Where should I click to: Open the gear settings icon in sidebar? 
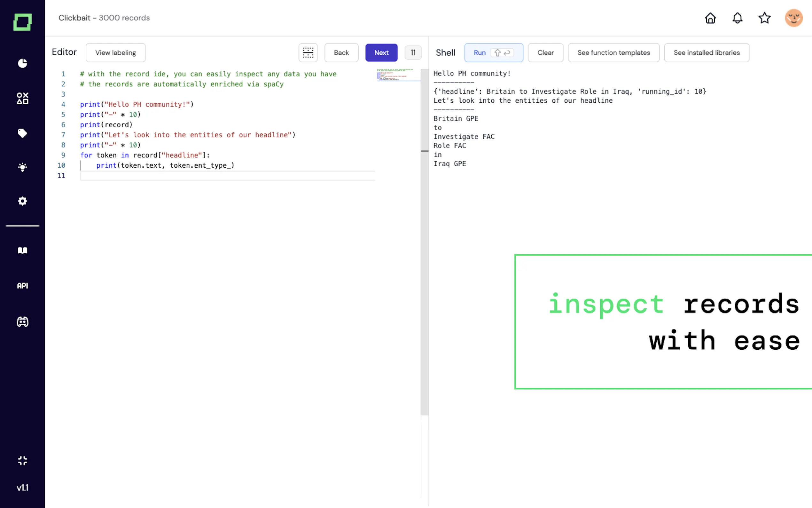click(22, 201)
